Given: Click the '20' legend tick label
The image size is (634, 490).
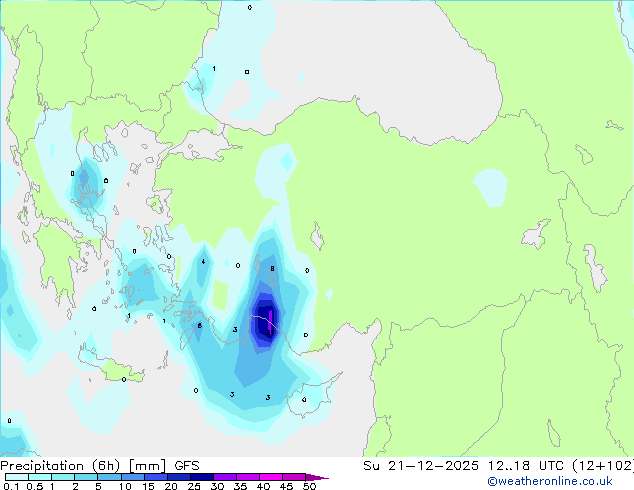Looking at the screenshot, I should click(x=171, y=486).
